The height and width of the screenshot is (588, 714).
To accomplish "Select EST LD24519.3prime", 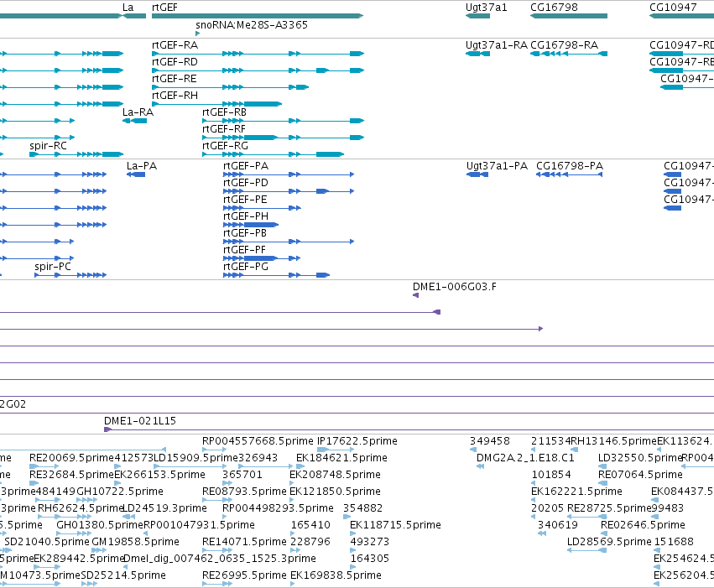I will tap(164, 508).
